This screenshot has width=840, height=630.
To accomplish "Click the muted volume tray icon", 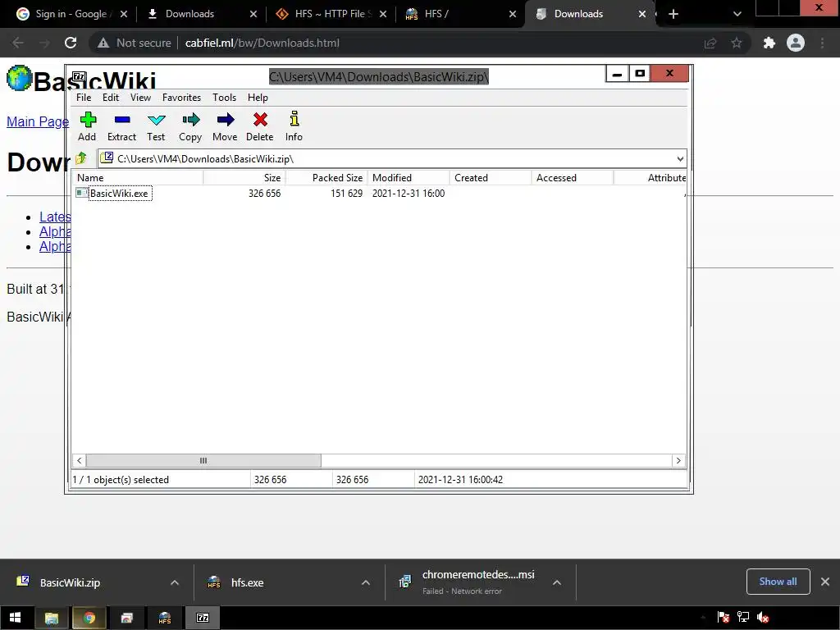I will tap(763, 618).
